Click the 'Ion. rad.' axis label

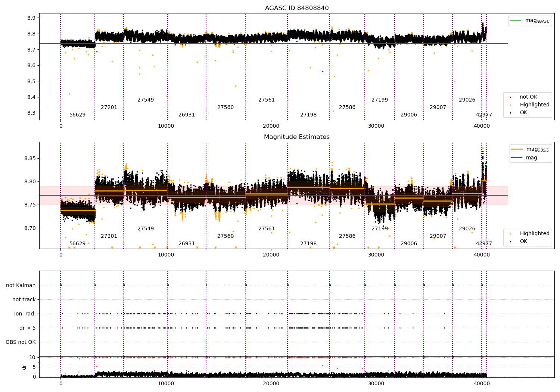pos(25,314)
